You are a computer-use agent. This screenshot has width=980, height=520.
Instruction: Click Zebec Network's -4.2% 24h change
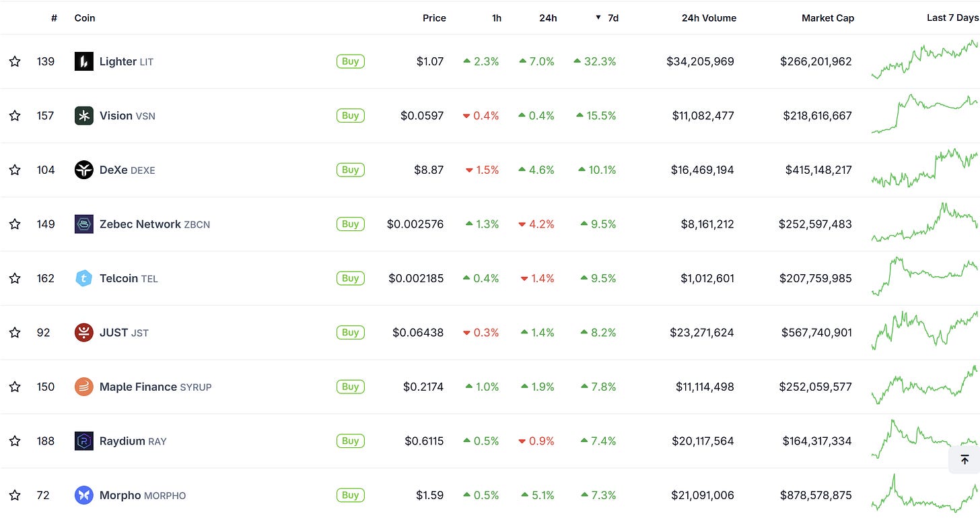coord(536,224)
